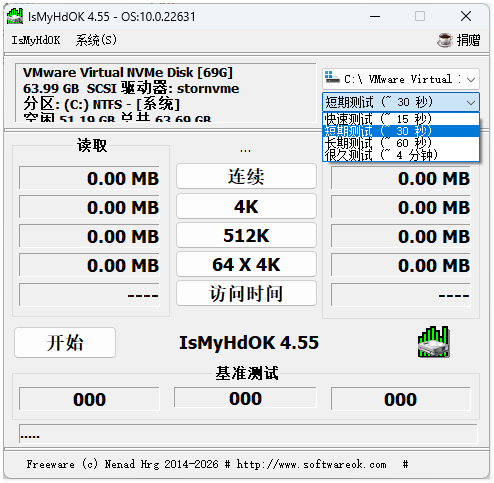Image resolution: width=494 pixels, height=483 pixels.
Task: Choose 很久测试 4 分钟 option
Action: click(x=401, y=155)
